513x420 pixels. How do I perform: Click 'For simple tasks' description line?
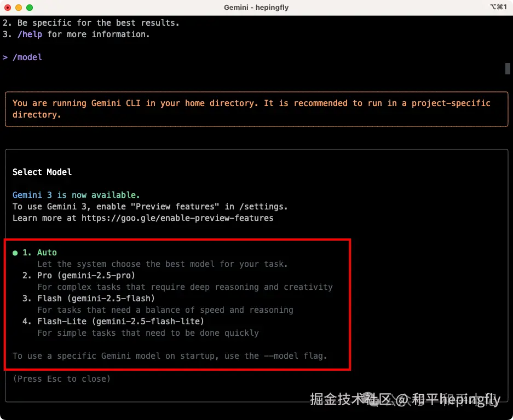pos(148,332)
